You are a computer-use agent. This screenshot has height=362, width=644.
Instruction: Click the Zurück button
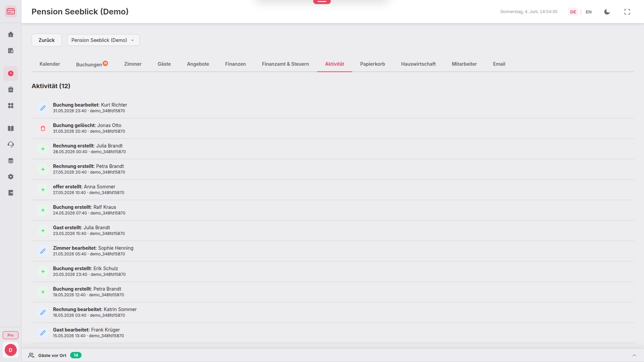(47, 40)
